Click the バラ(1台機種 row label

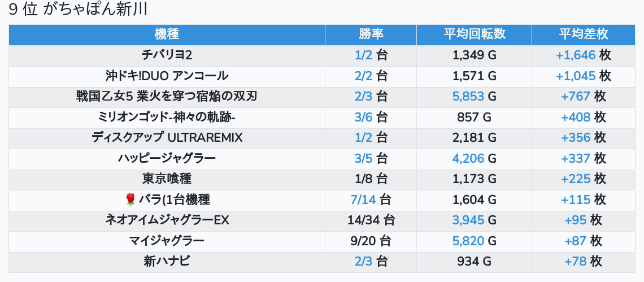174,200
